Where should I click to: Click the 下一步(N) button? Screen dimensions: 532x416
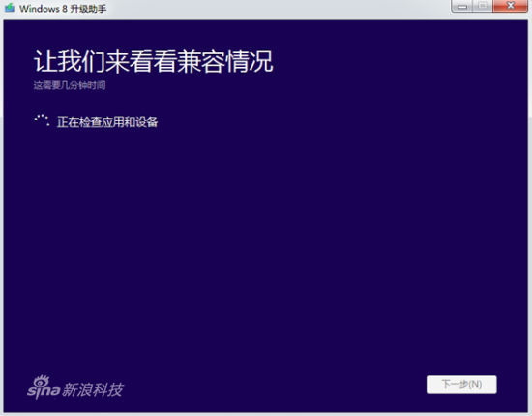(461, 384)
